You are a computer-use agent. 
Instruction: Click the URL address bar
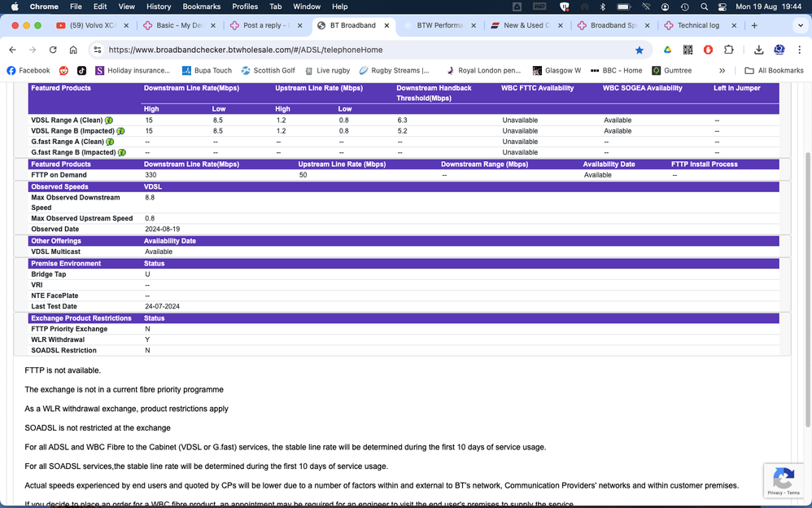pos(366,50)
